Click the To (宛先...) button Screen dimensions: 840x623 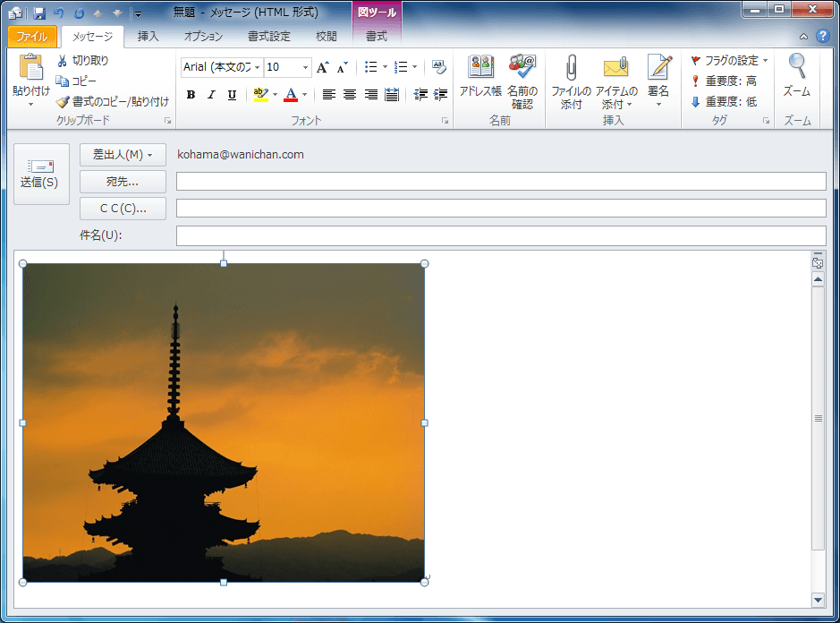click(123, 182)
